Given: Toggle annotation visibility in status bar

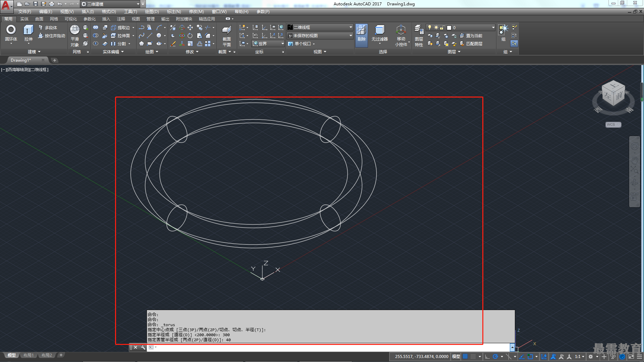Looking at the screenshot, I should tap(553, 357).
